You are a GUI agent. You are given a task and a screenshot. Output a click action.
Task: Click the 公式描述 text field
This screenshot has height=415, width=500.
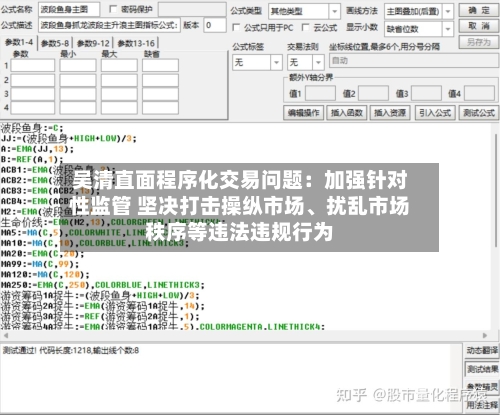109,25
